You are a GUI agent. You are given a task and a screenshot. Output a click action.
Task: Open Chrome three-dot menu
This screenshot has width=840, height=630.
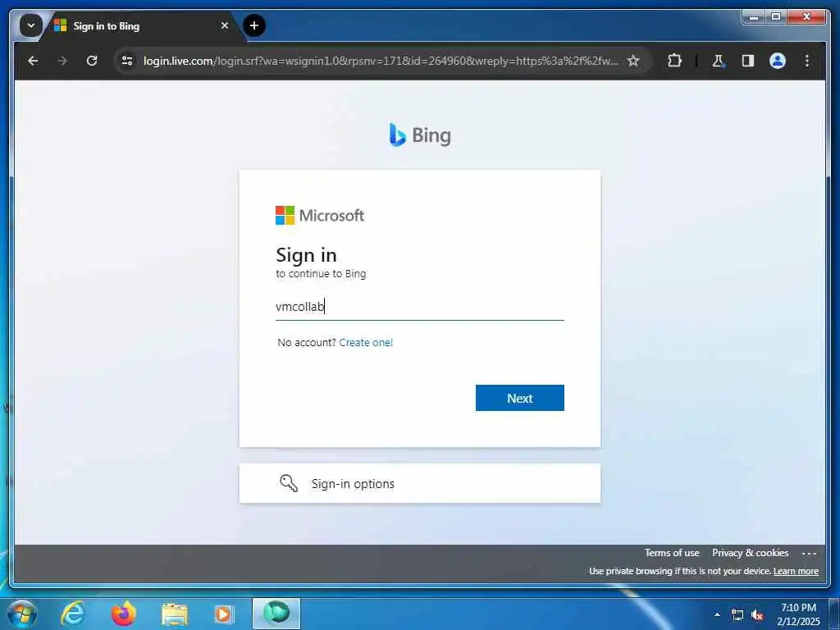pyautogui.click(x=807, y=61)
